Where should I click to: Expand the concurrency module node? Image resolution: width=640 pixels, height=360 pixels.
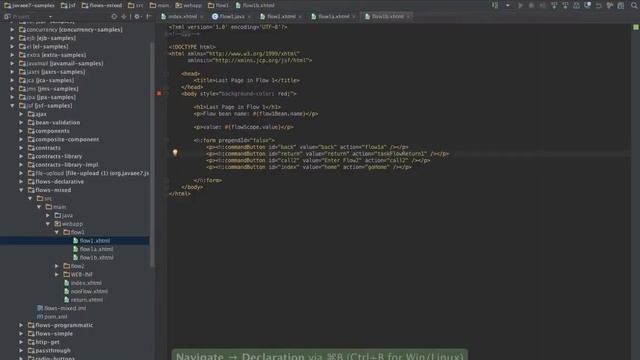(x=12, y=30)
